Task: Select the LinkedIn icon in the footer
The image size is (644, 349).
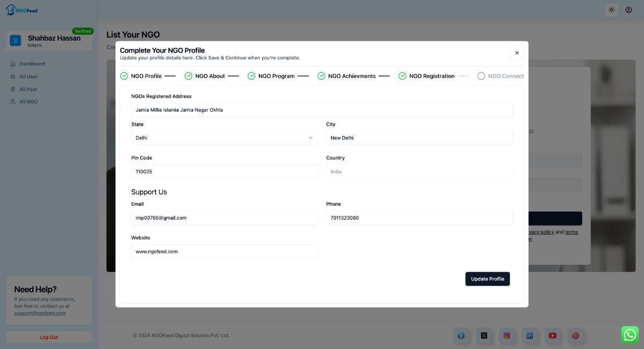Action: click(530, 335)
